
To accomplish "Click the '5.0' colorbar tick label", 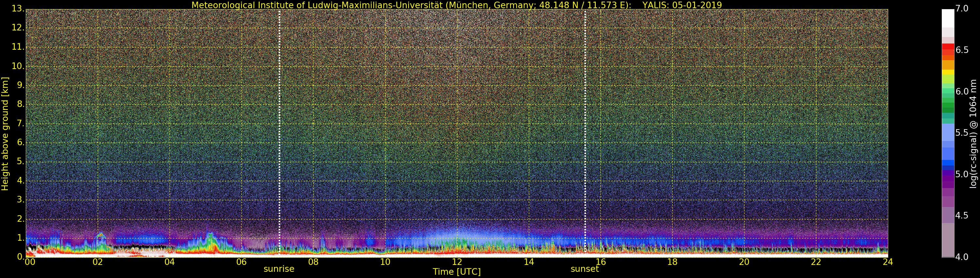I will coord(962,174).
